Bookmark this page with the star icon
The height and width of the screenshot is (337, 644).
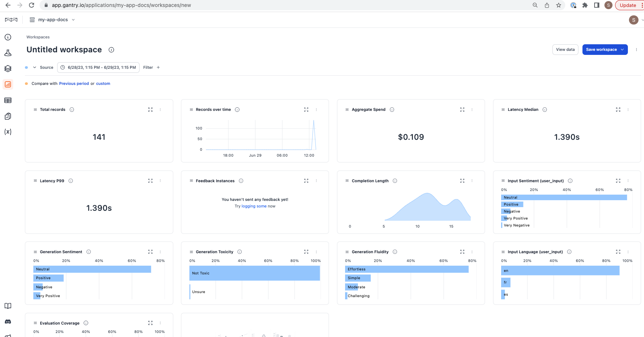(559, 5)
